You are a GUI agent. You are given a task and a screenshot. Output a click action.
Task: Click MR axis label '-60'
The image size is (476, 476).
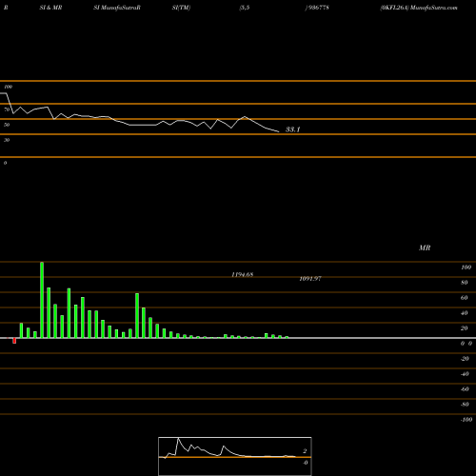click(465, 389)
